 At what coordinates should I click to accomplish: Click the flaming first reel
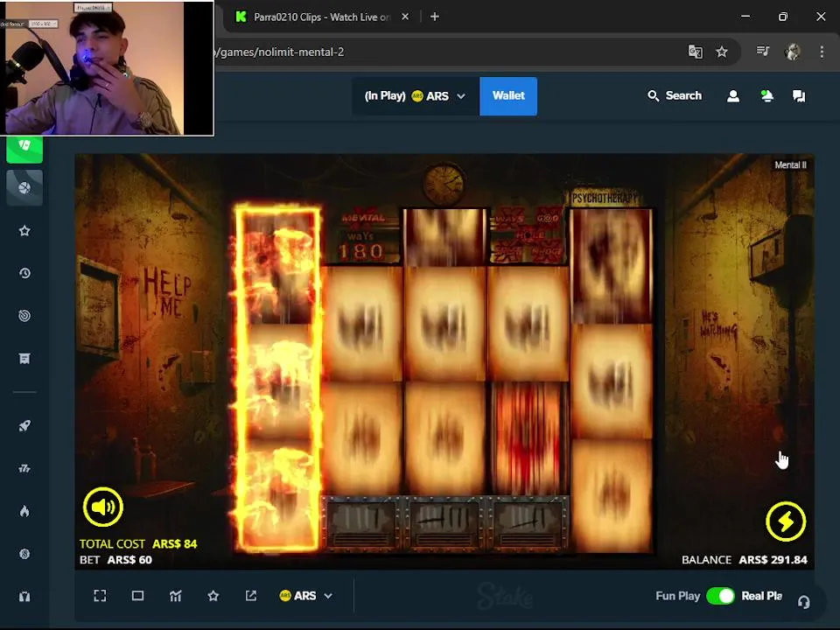277,378
